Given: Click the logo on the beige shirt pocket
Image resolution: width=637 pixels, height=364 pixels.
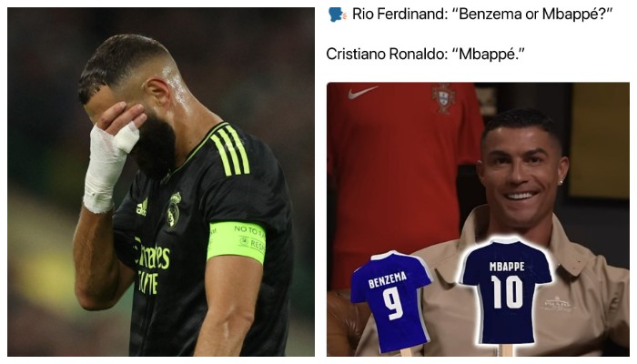Looking at the screenshot, I should pyautogui.click(x=557, y=303).
